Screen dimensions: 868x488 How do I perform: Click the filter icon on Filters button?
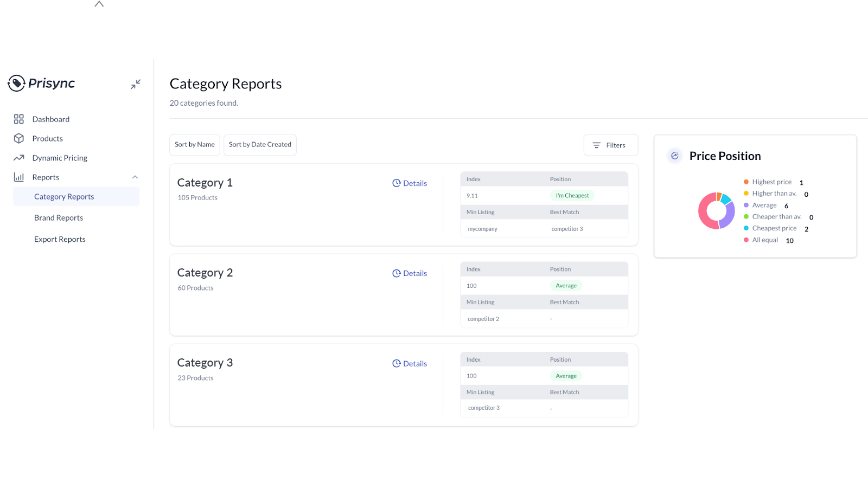coord(597,145)
